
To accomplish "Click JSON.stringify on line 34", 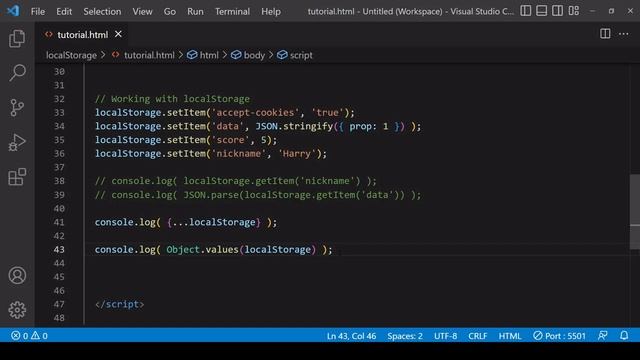I will (x=294, y=126).
